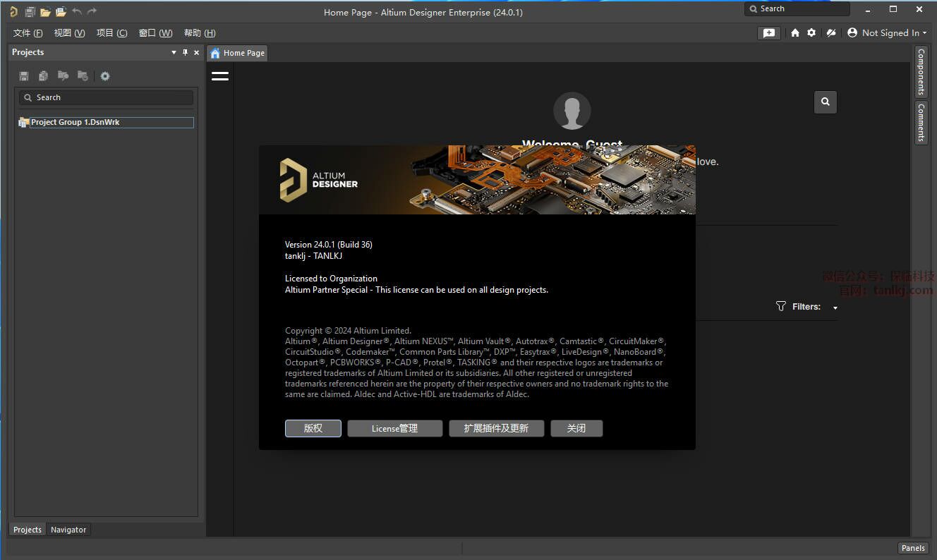Click the speech bubble plus icon
This screenshot has height=560, width=937.
(768, 32)
